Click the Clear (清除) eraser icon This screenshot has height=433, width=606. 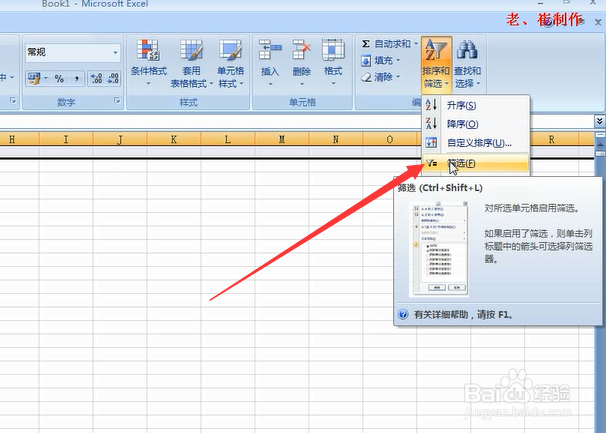tap(366, 77)
